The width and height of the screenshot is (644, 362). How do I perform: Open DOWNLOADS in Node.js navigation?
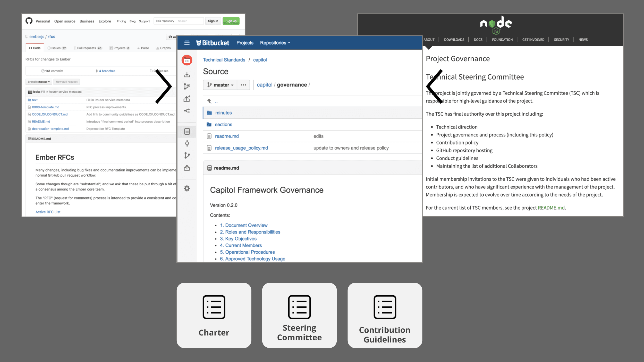point(454,40)
